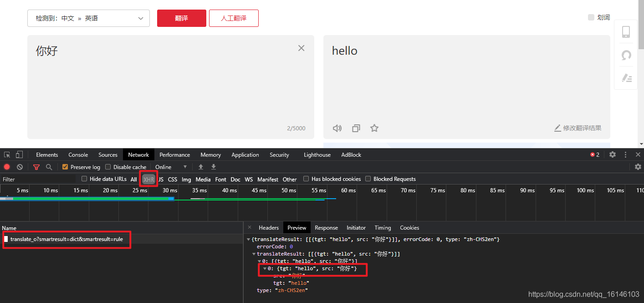The width and height of the screenshot is (644, 303).
Task: Open the Security tab
Action: [279, 155]
